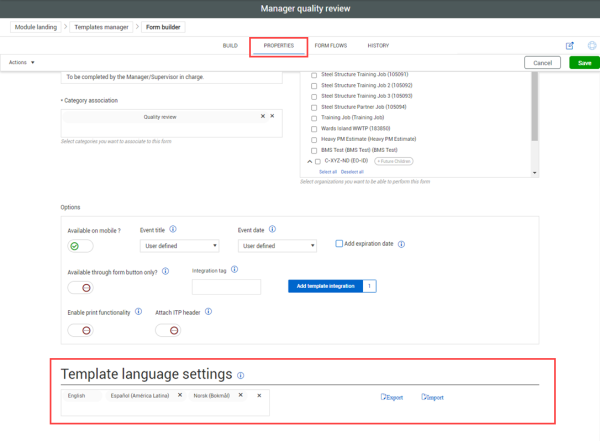Click info icon next to Event date

pos(274,229)
